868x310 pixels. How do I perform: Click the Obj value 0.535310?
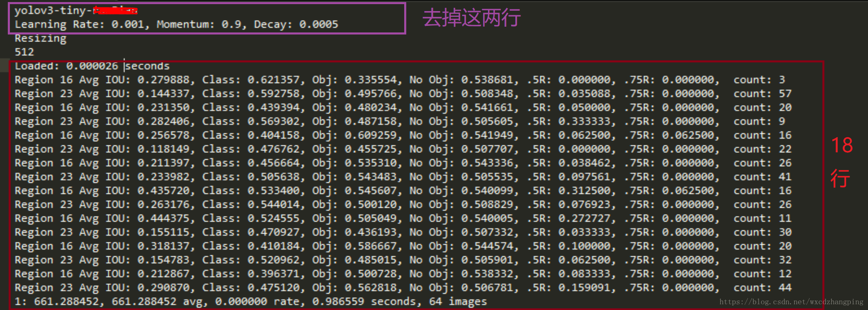pyautogui.click(x=370, y=163)
